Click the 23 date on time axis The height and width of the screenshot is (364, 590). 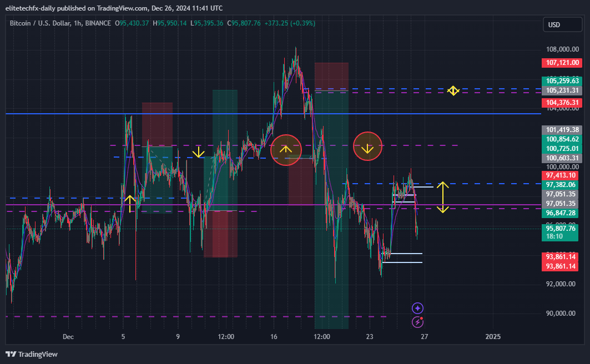tap(370, 337)
